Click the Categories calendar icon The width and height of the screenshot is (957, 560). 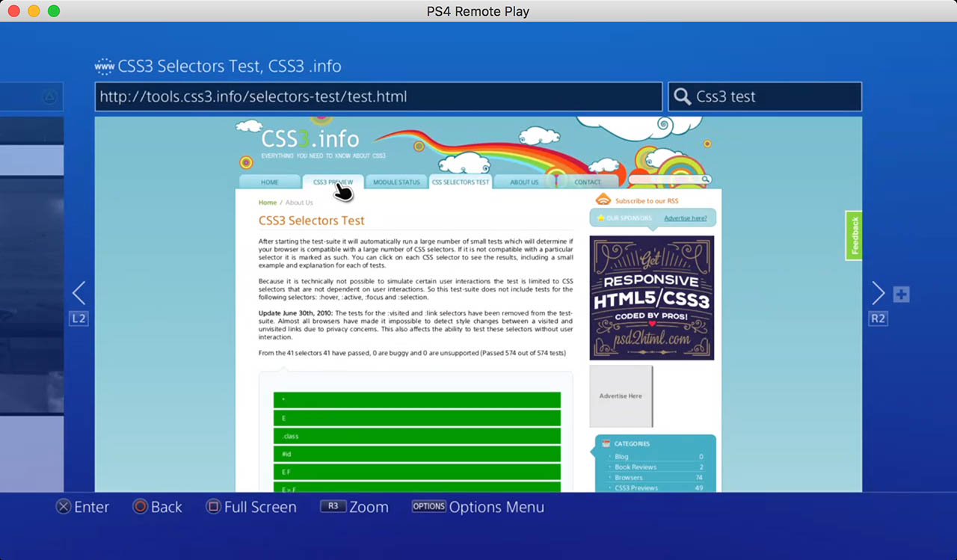tap(606, 443)
